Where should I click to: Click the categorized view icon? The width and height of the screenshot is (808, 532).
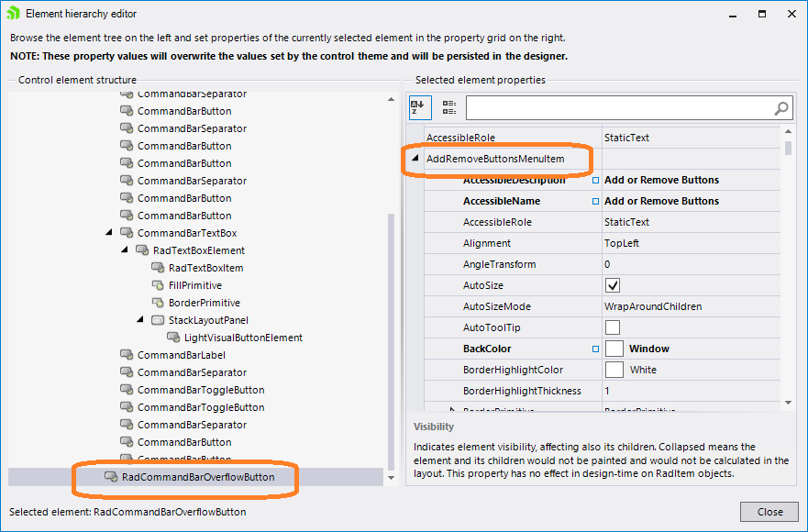pyautogui.click(x=448, y=107)
